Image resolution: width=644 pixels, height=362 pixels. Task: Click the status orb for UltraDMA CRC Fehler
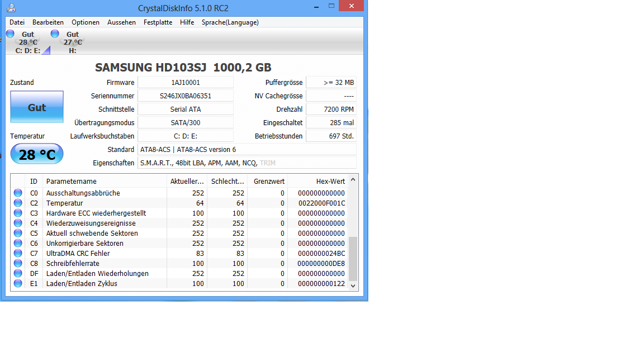(x=18, y=253)
